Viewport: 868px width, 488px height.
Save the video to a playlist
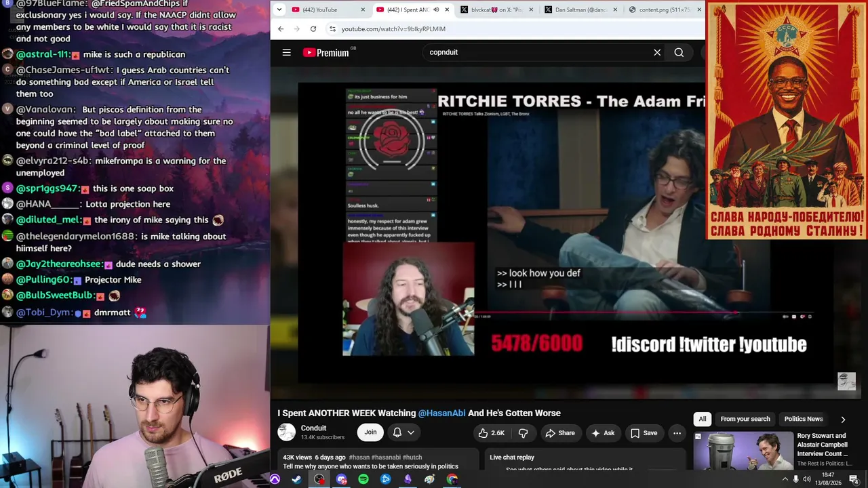point(644,433)
